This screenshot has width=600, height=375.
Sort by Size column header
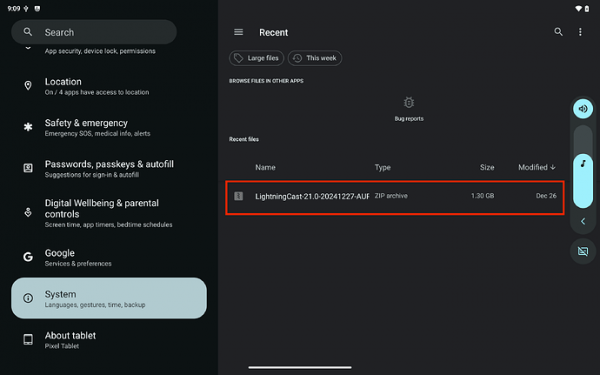[x=487, y=167]
